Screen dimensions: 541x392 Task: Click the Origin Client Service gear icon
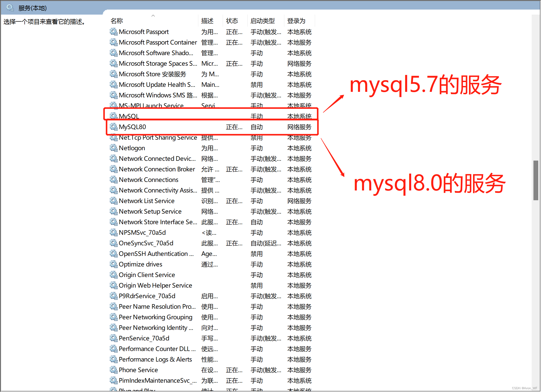pyautogui.click(x=113, y=275)
